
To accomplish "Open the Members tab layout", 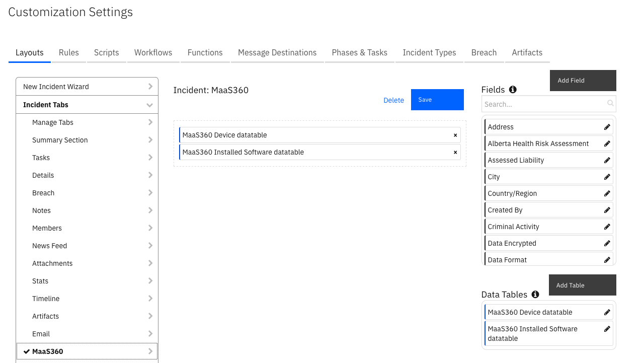I will point(87,228).
